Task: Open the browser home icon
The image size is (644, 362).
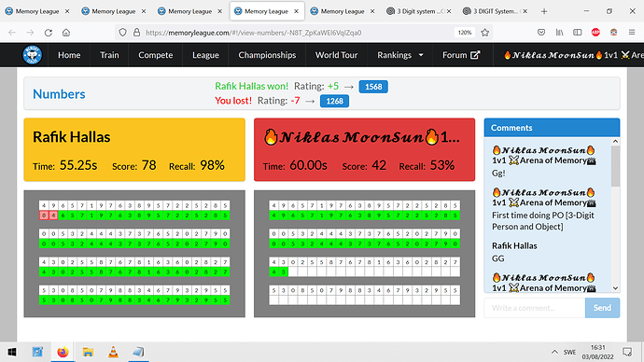Action: 66,33
